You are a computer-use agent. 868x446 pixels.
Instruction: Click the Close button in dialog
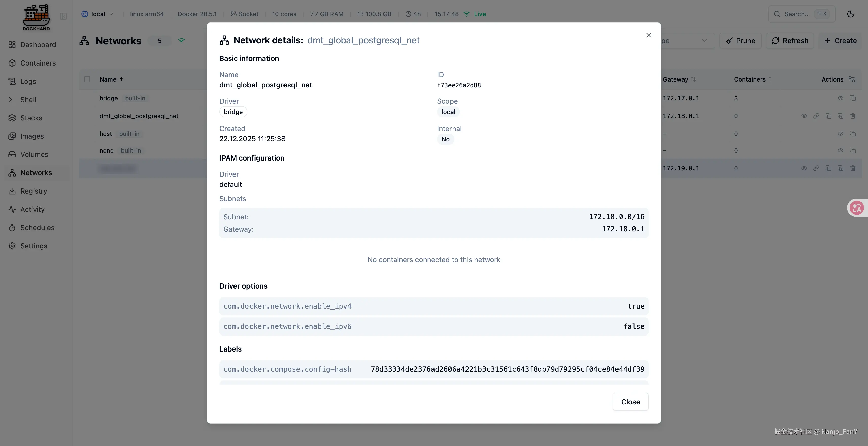pyautogui.click(x=630, y=402)
